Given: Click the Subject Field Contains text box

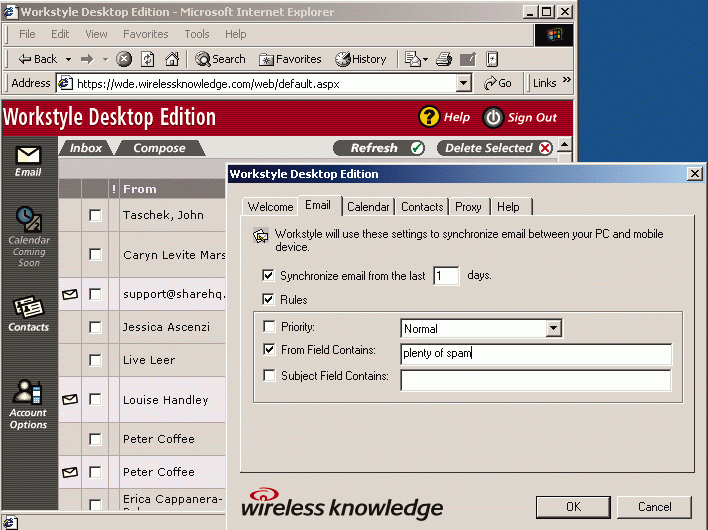Looking at the screenshot, I should click(x=536, y=380).
